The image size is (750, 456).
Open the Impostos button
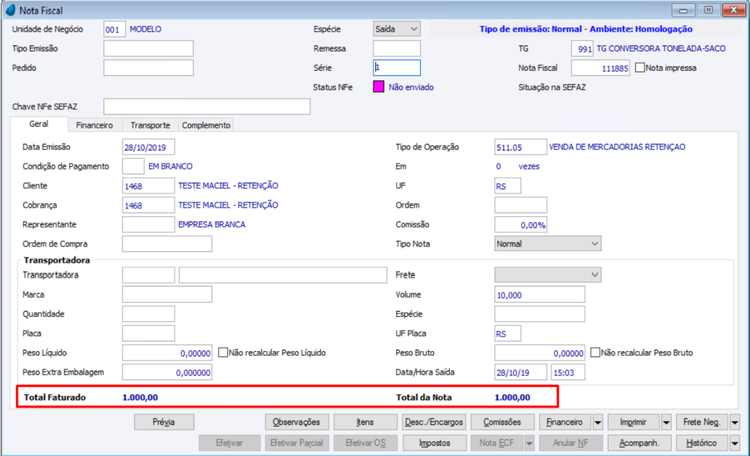[x=435, y=443]
